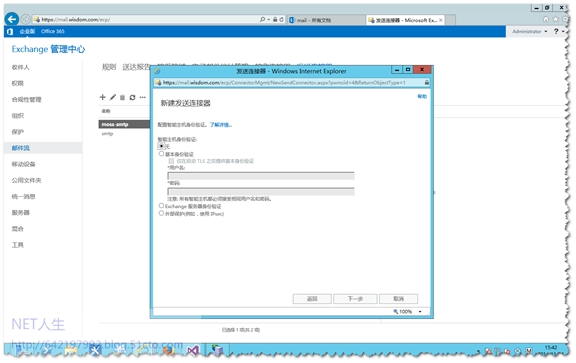Switch to 企业版 in the blue header
The image size is (576, 363).
coord(27,32)
